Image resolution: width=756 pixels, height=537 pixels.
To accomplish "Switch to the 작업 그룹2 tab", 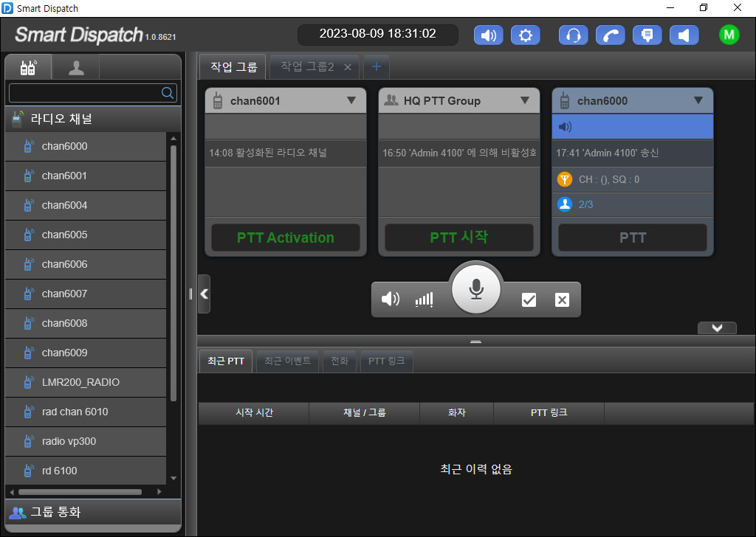I will [307, 67].
